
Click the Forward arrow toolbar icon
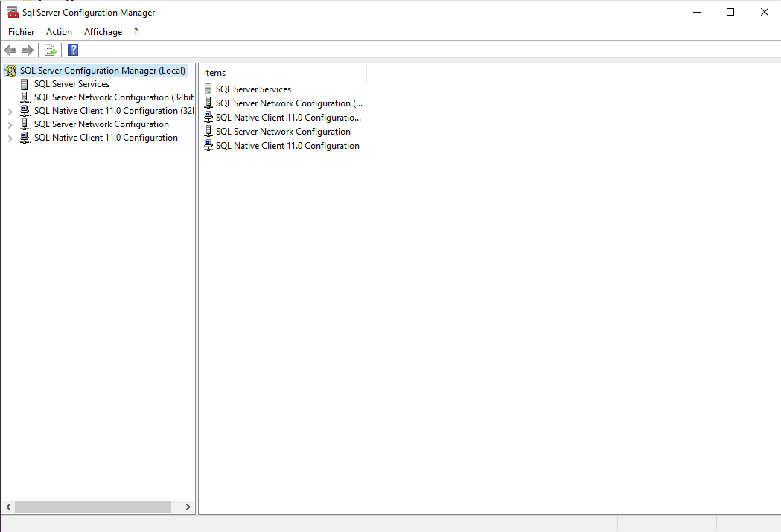[x=28, y=50]
